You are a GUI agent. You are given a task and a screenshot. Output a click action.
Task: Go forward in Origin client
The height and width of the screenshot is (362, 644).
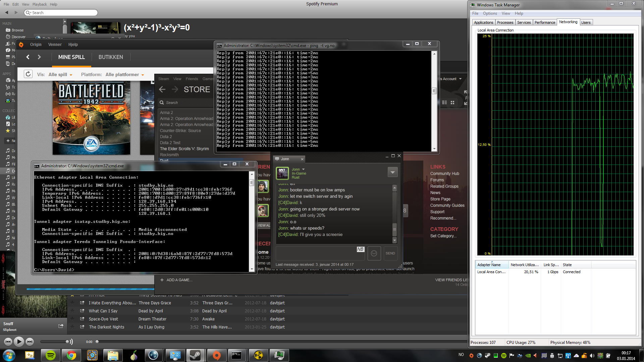[x=39, y=57]
